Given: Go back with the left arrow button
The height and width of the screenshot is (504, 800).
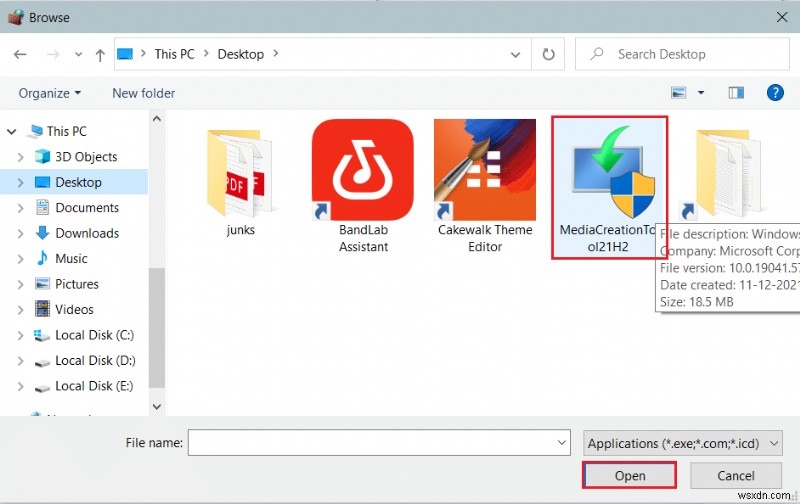Looking at the screenshot, I should pos(20,54).
